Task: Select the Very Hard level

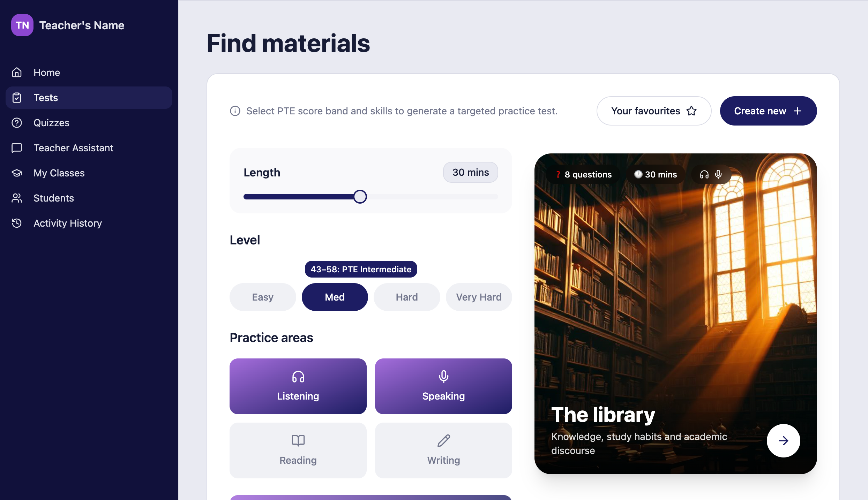Action: pyautogui.click(x=479, y=297)
